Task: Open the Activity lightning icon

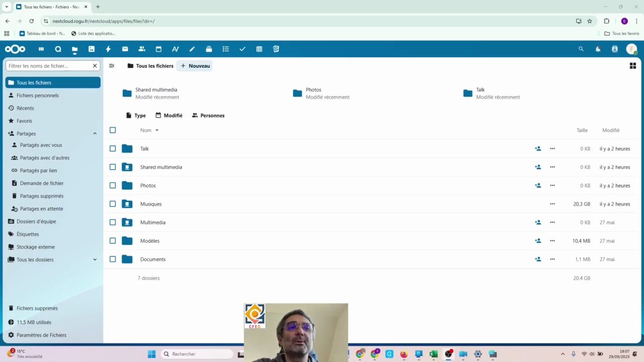Action: [x=108, y=49]
